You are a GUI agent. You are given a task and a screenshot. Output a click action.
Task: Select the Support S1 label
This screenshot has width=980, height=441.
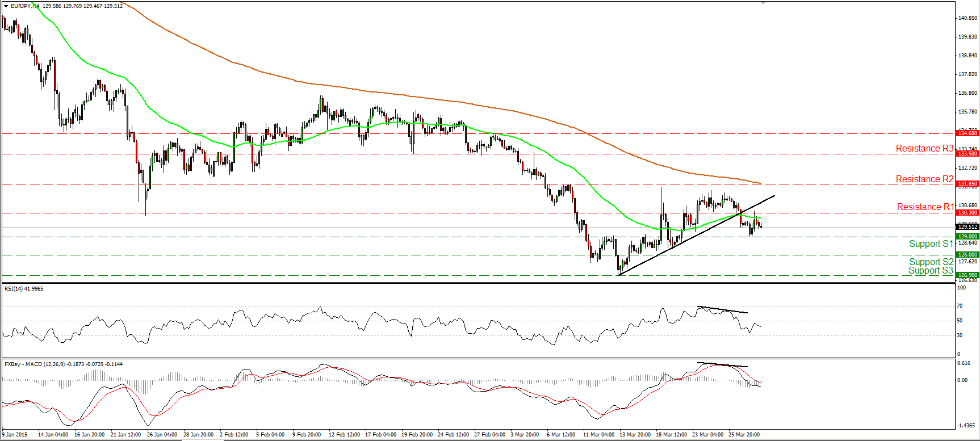(931, 244)
